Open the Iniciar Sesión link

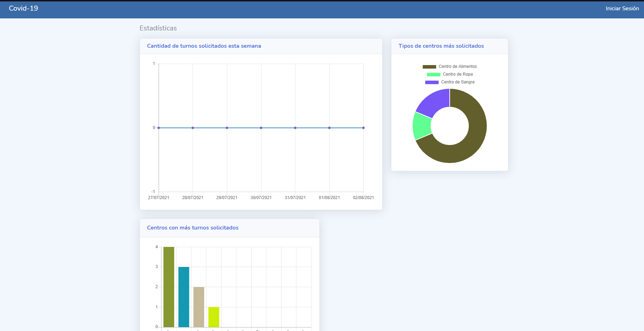[x=622, y=8]
